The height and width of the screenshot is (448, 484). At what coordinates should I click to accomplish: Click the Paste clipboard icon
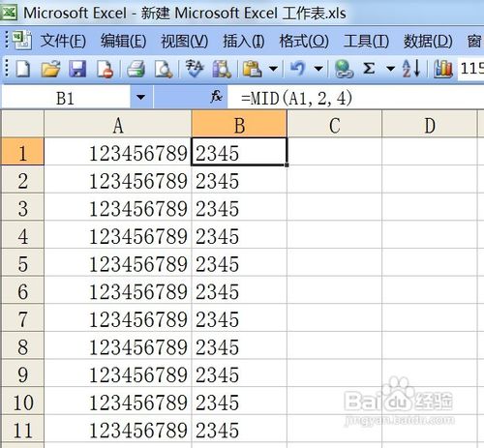[x=253, y=69]
